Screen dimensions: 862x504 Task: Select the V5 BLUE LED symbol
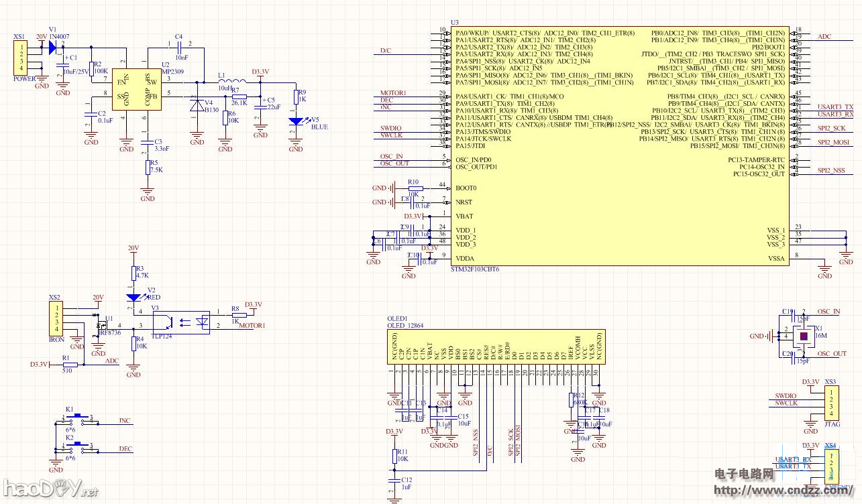tap(295, 122)
